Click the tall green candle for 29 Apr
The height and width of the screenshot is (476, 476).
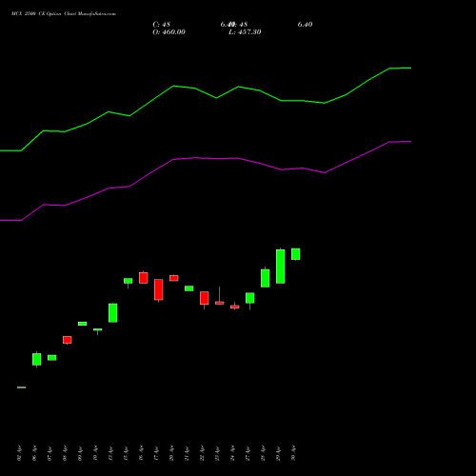281,267
